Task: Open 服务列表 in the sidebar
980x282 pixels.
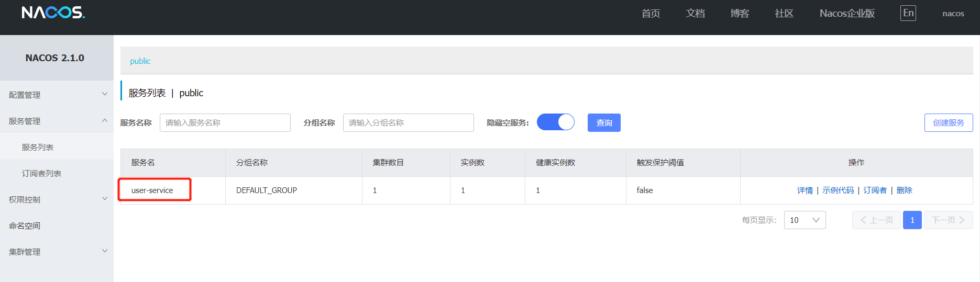Action: (38, 148)
